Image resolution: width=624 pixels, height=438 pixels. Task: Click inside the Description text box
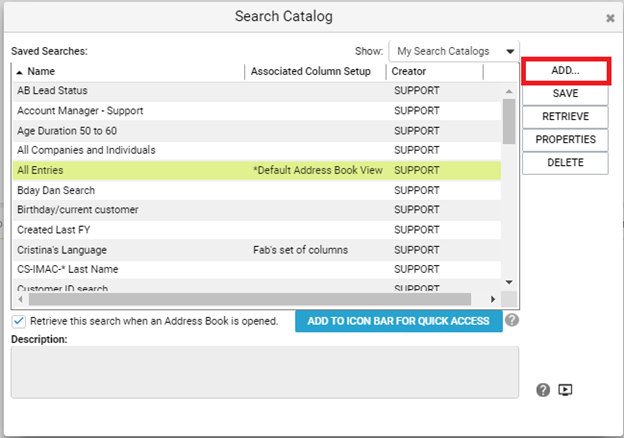pos(265,372)
